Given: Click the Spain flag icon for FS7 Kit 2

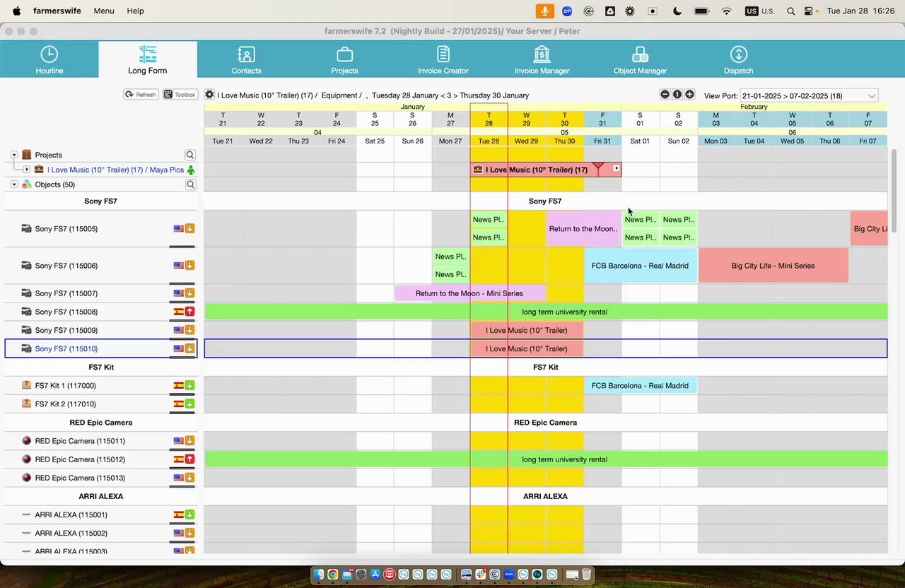Looking at the screenshot, I should pos(179,404).
